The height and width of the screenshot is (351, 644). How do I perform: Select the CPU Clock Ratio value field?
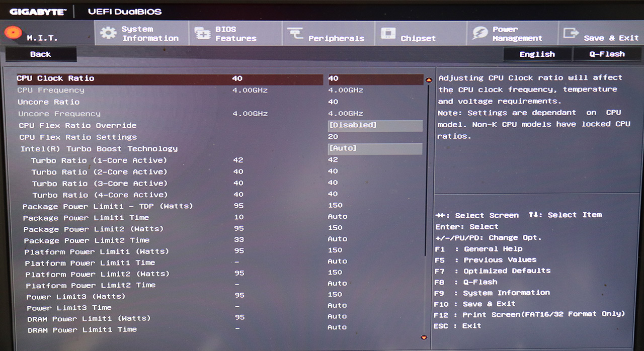375,78
